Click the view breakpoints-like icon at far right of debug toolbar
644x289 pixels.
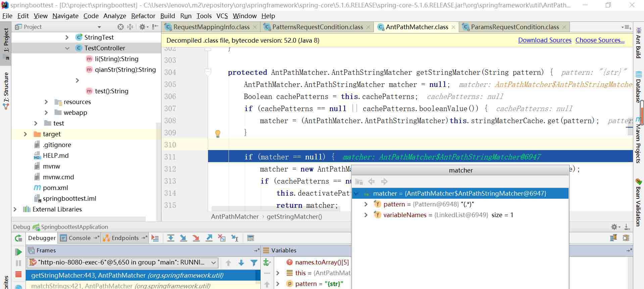pyautogui.click(x=626, y=238)
